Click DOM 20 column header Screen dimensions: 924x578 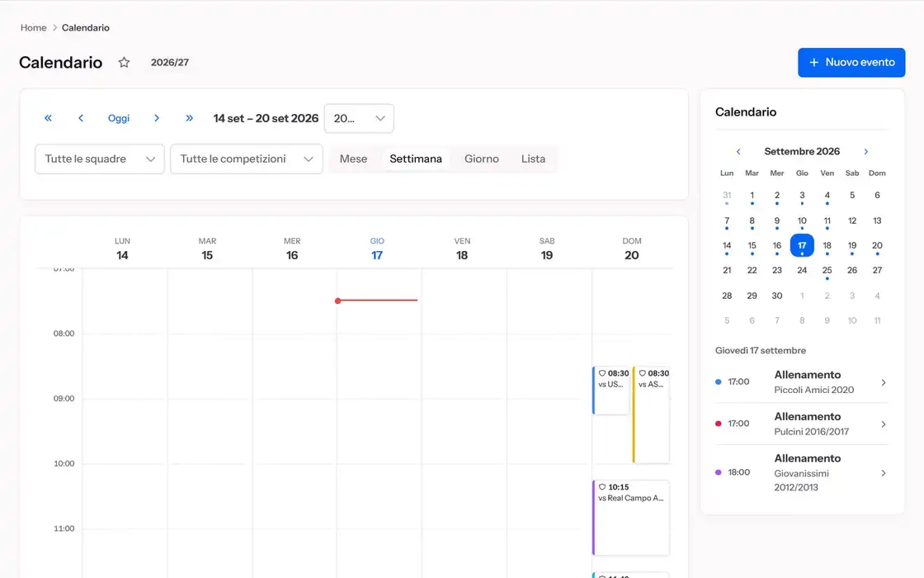[x=632, y=249]
